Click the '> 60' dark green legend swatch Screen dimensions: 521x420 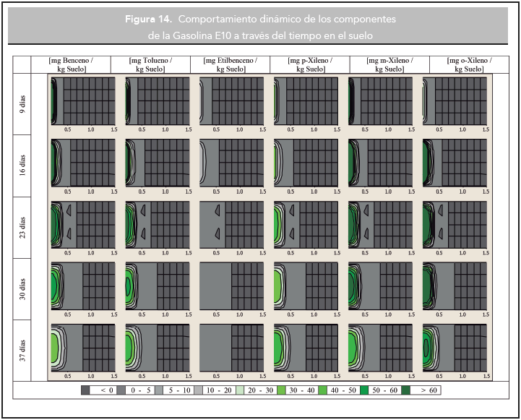point(406,390)
